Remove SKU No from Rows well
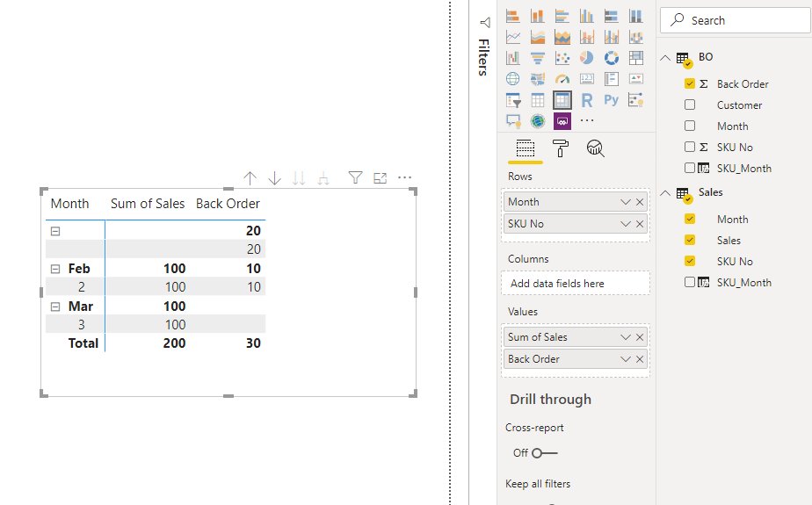This screenshot has height=505, width=812. (640, 224)
